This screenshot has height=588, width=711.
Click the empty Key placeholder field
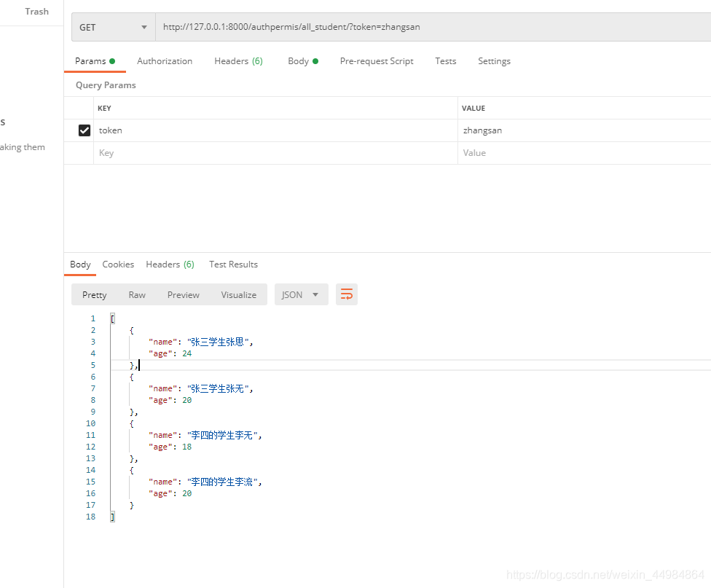275,153
